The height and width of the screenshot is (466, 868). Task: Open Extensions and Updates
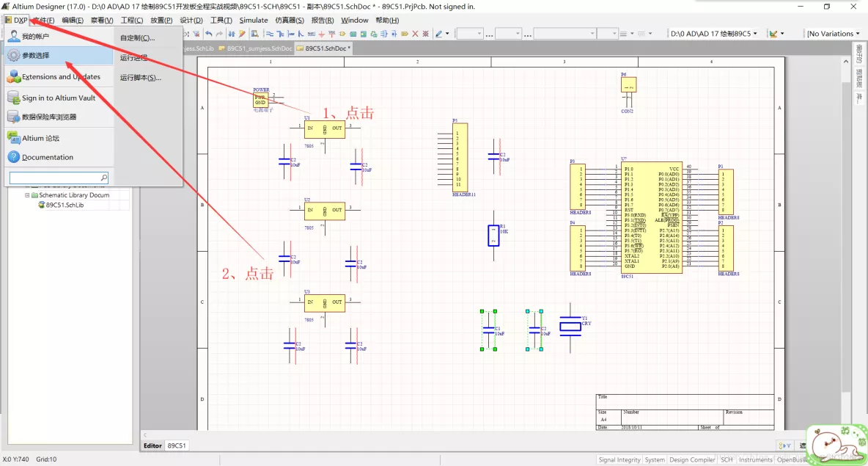[59, 76]
